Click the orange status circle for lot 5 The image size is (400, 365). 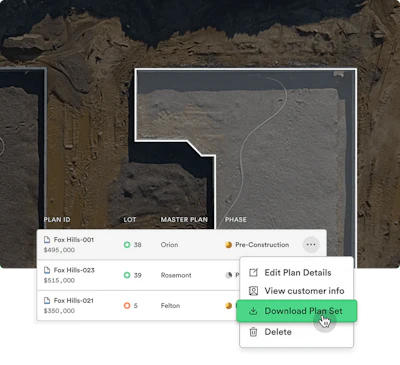(127, 305)
